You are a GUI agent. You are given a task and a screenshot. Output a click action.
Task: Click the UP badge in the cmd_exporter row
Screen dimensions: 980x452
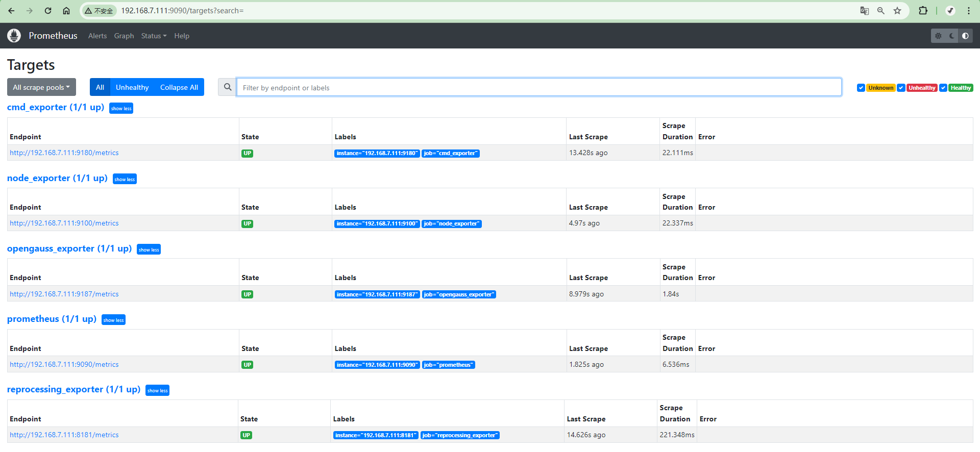[248, 153]
